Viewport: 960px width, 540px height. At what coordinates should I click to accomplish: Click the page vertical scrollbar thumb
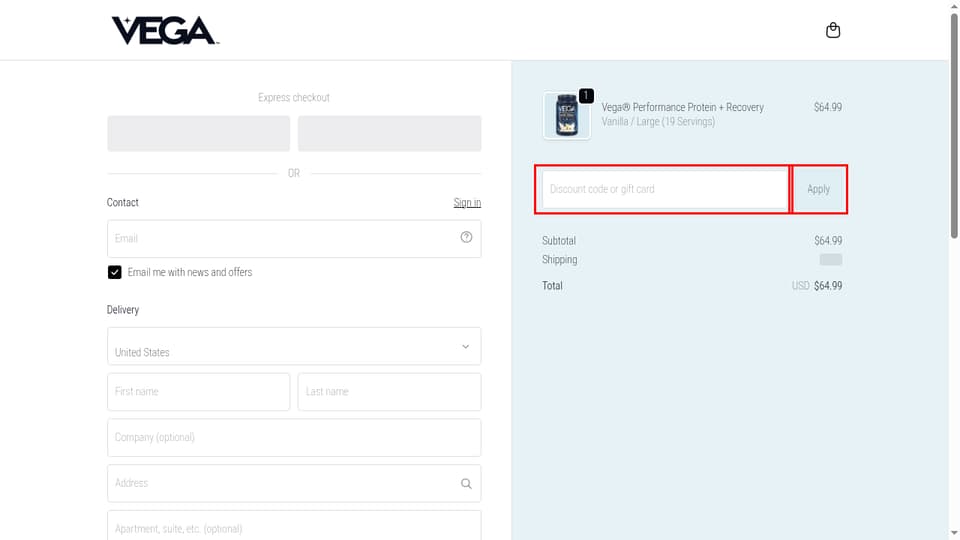point(954,125)
